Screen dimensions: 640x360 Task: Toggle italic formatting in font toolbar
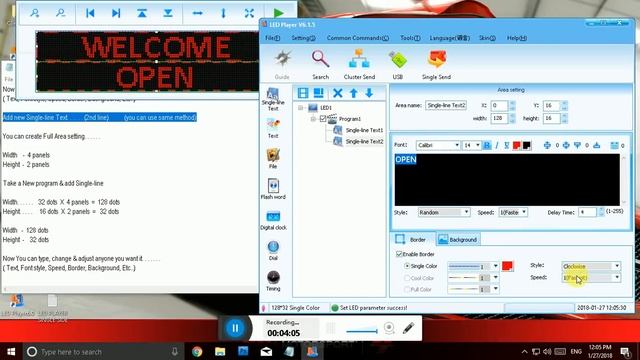pyautogui.click(x=497, y=145)
